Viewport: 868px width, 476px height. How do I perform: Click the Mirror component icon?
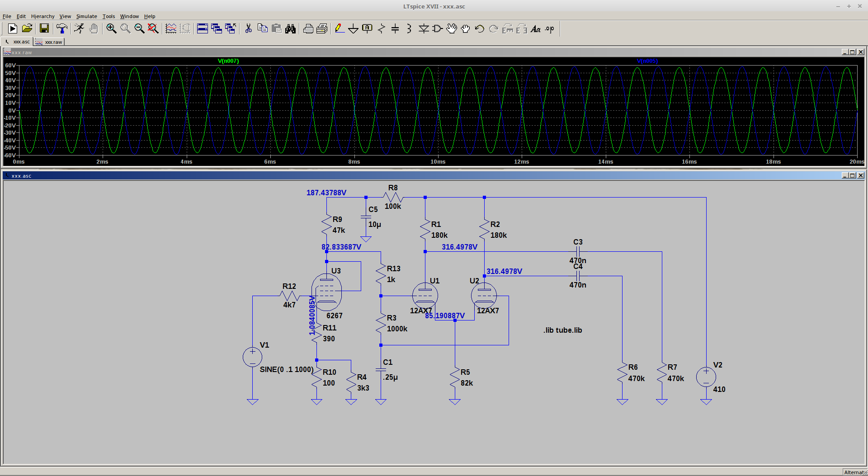[522, 28]
